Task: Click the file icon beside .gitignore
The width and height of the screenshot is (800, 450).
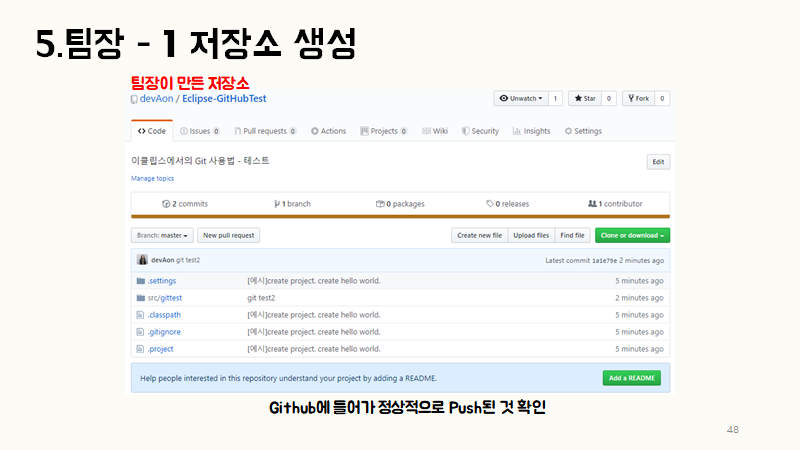Action: (140, 332)
